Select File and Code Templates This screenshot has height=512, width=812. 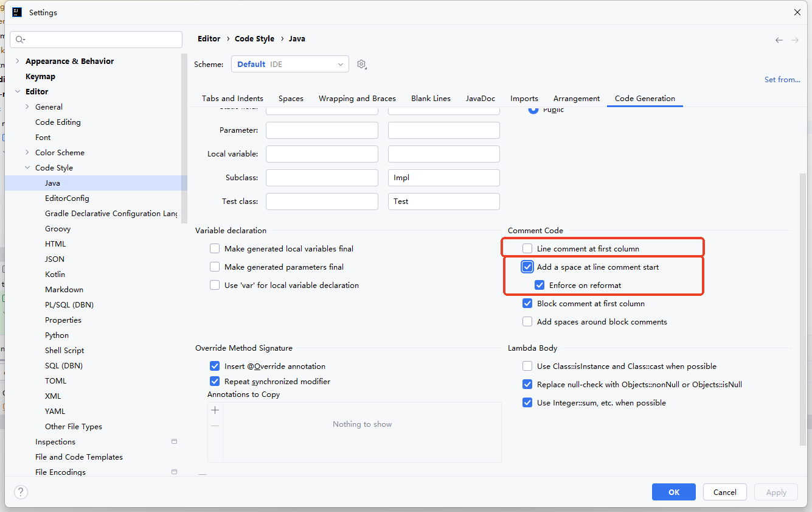pyautogui.click(x=79, y=457)
